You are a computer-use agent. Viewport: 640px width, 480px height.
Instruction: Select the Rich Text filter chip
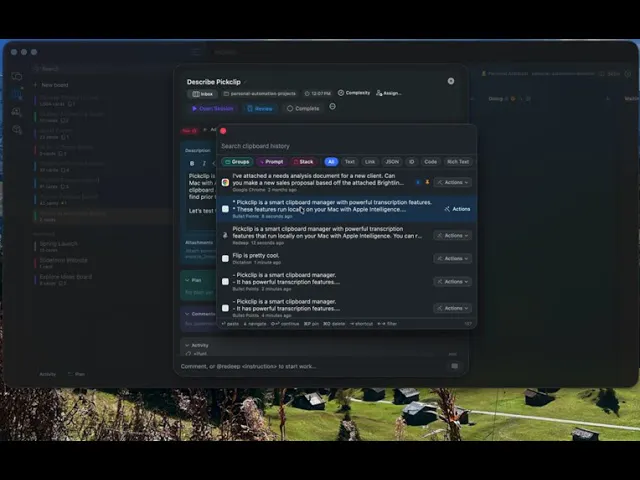(458, 162)
